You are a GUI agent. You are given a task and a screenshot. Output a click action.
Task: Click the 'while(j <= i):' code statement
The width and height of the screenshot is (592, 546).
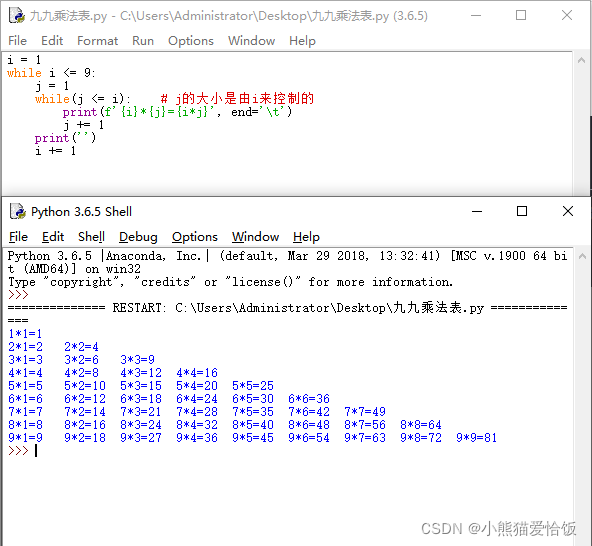[83, 99]
